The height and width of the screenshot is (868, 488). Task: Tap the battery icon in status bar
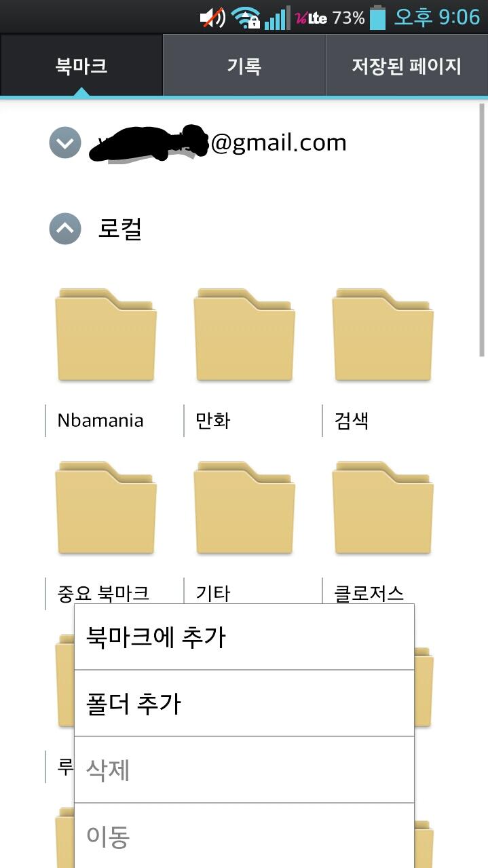coord(378,17)
